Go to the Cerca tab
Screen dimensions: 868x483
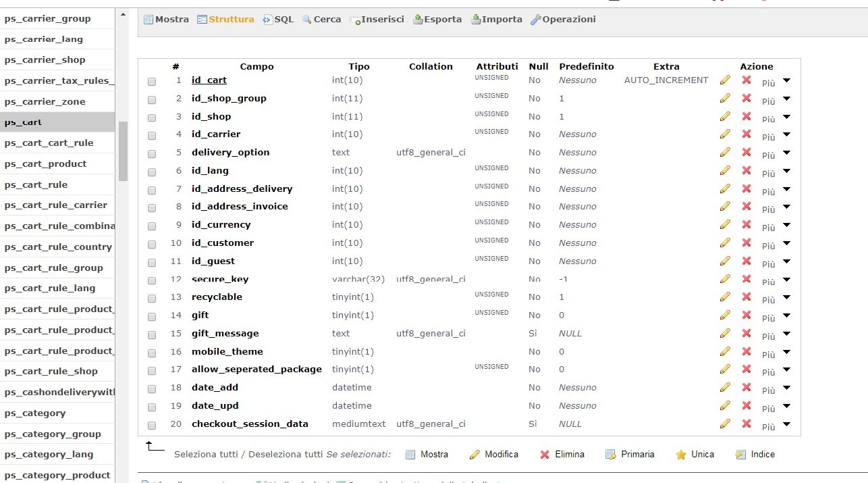321,20
